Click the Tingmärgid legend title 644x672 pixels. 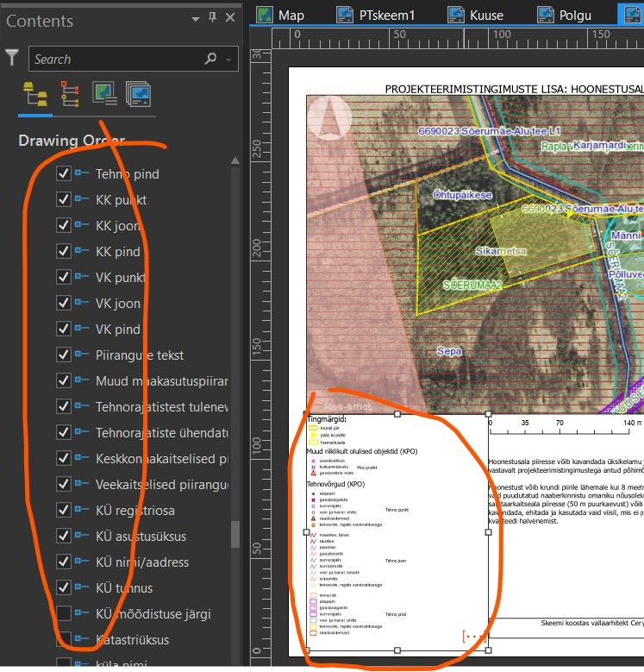click(327, 419)
